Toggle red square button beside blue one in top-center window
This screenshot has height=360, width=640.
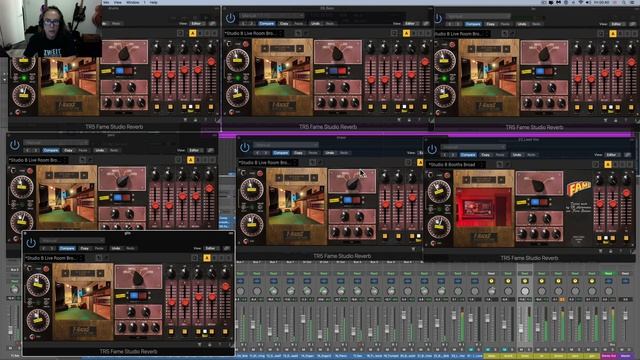[342, 71]
